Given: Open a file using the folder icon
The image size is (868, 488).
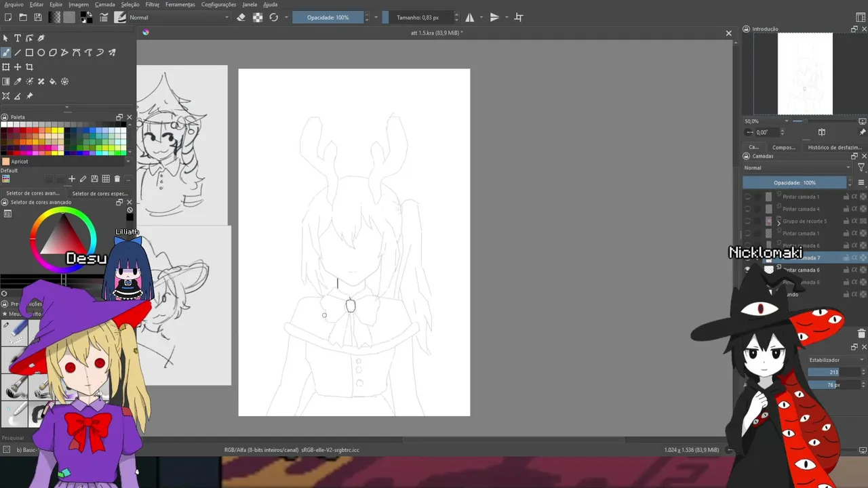Looking at the screenshot, I should [x=23, y=18].
